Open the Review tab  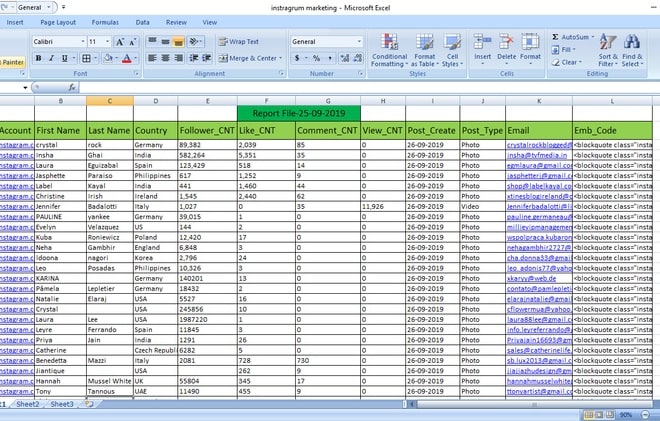pyautogui.click(x=176, y=22)
